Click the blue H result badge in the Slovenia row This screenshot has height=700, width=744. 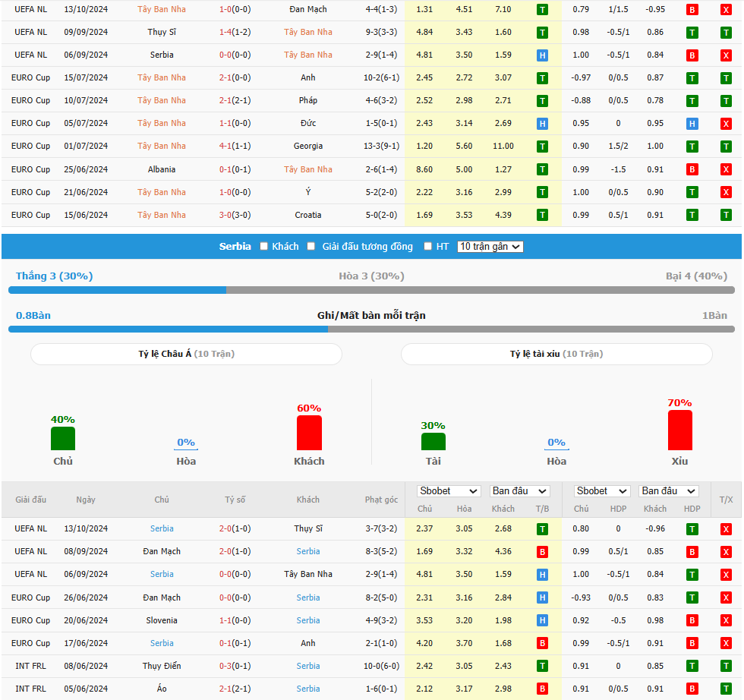pos(542,621)
